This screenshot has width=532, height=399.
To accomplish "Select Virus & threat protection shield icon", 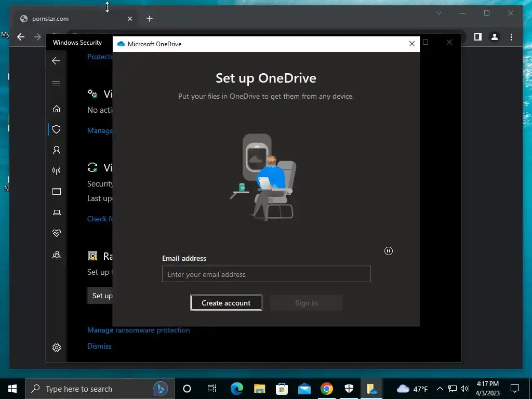I will click(x=56, y=129).
